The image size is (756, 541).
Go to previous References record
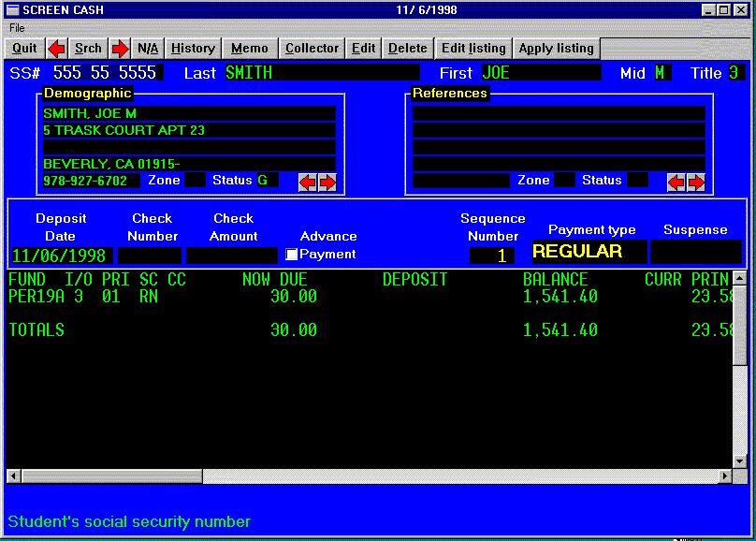point(676,183)
